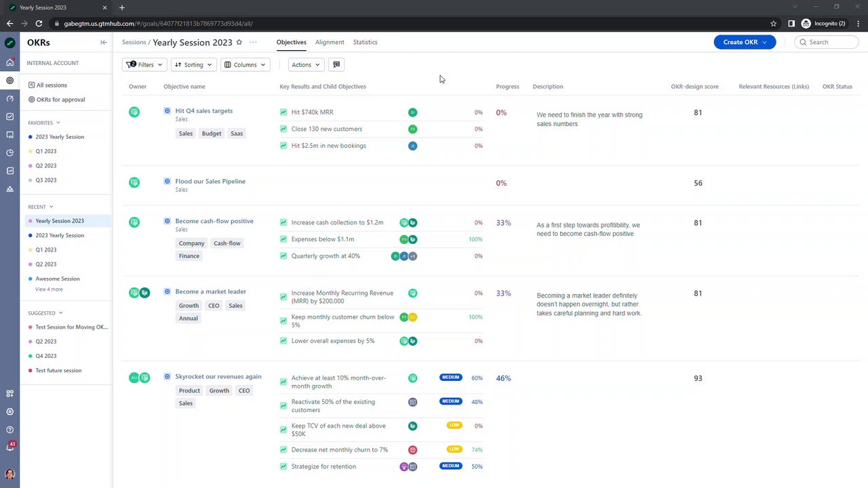This screenshot has width=868, height=488.
Task: Open the three-dot menu beside session title
Action: click(x=253, y=42)
